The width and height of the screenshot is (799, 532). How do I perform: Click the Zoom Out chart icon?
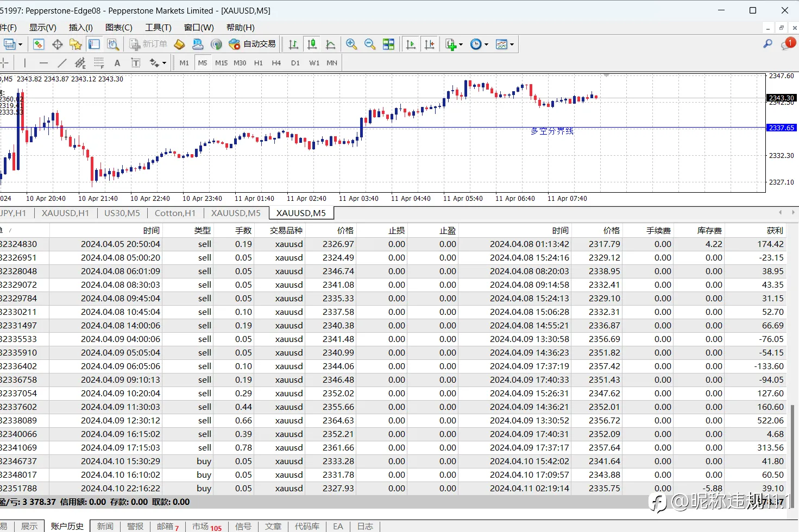tap(370, 45)
